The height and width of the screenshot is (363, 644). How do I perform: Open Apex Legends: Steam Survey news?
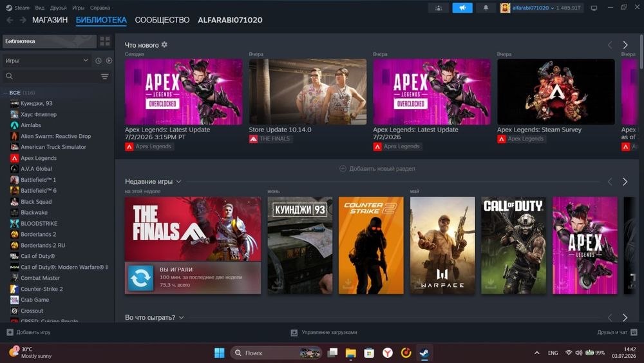[556, 92]
